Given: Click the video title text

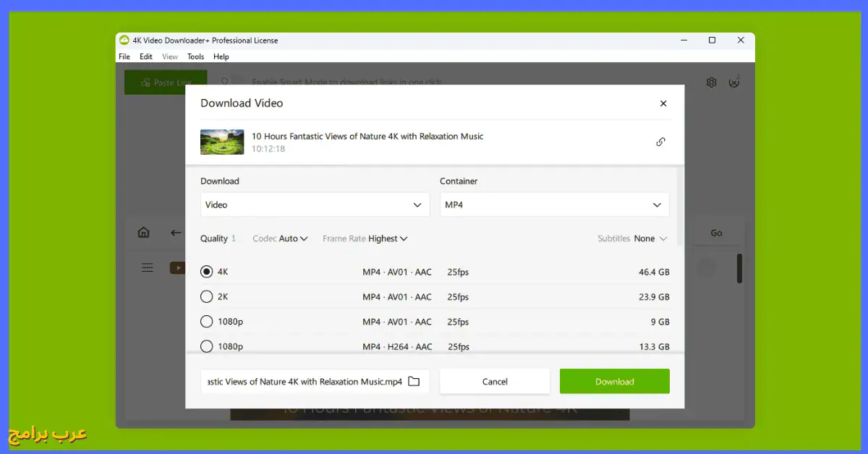Looking at the screenshot, I should (367, 136).
